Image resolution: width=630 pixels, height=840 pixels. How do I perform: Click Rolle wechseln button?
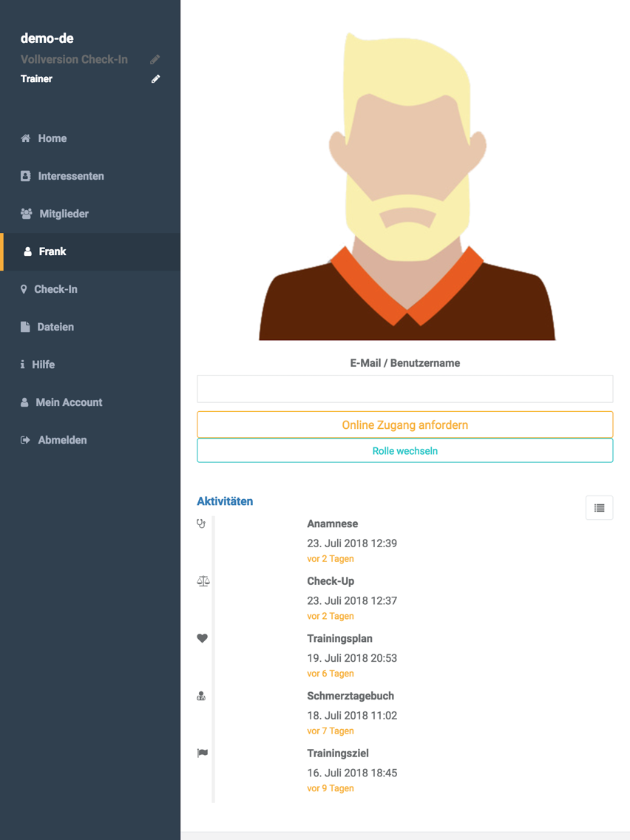pyautogui.click(x=405, y=450)
